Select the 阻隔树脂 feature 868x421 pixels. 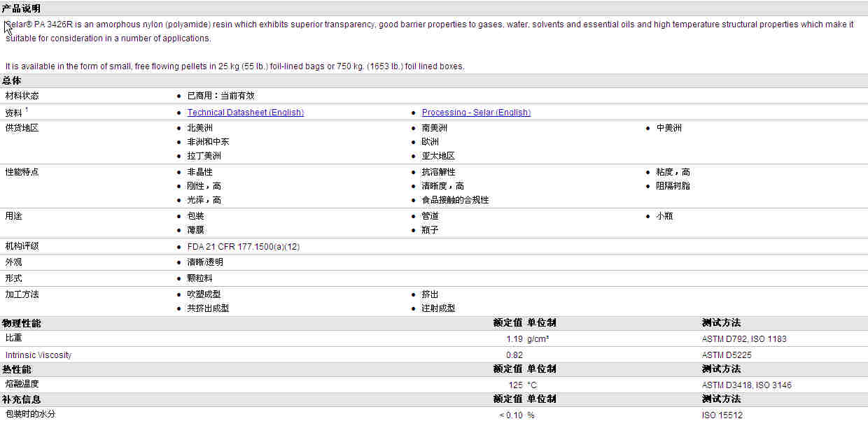[673, 186]
